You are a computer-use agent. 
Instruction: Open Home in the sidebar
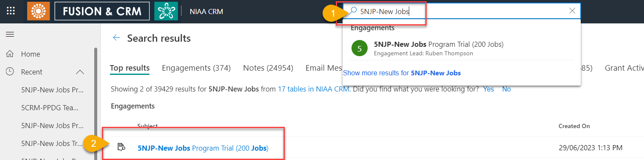(x=31, y=54)
